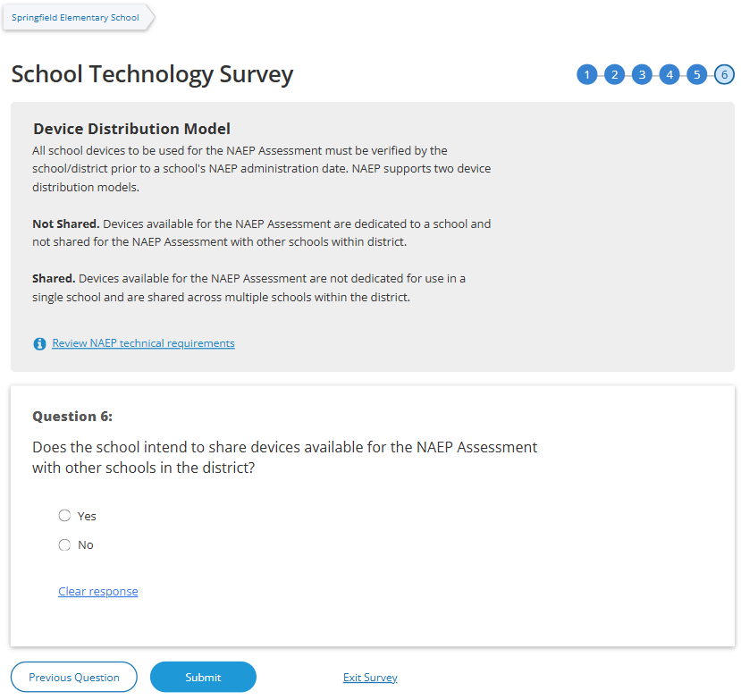Click the question text about sharing devices
The image size is (741, 700).
click(284, 457)
